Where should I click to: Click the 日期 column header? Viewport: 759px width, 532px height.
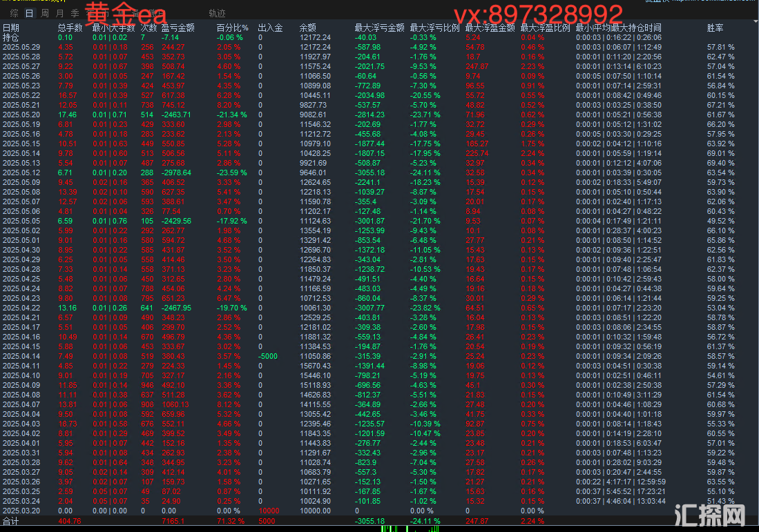11,28
